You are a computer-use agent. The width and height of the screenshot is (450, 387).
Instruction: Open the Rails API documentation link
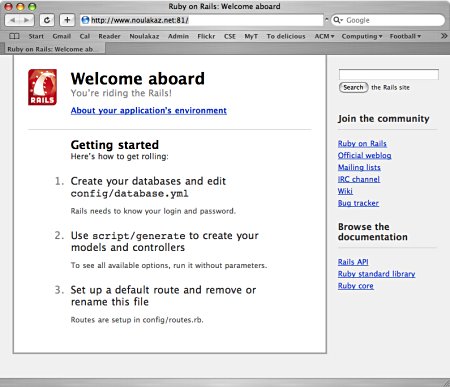pos(353,262)
